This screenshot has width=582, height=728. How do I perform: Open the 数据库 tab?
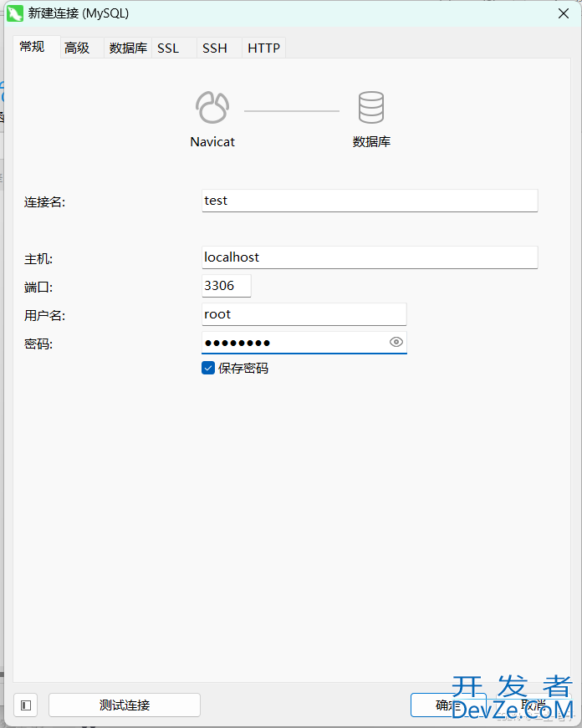pos(128,48)
